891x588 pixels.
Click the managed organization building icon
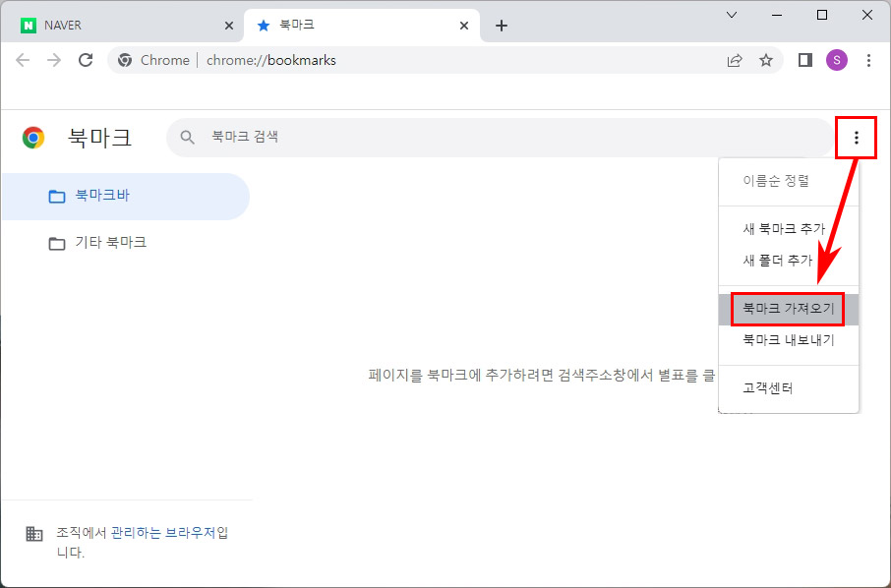point(34,533)
